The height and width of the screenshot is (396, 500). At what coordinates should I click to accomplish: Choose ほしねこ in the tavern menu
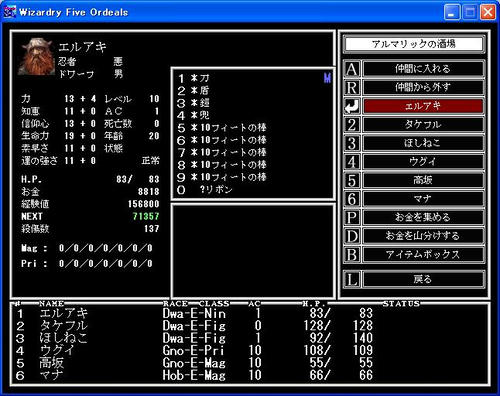[x=423, y=143]
